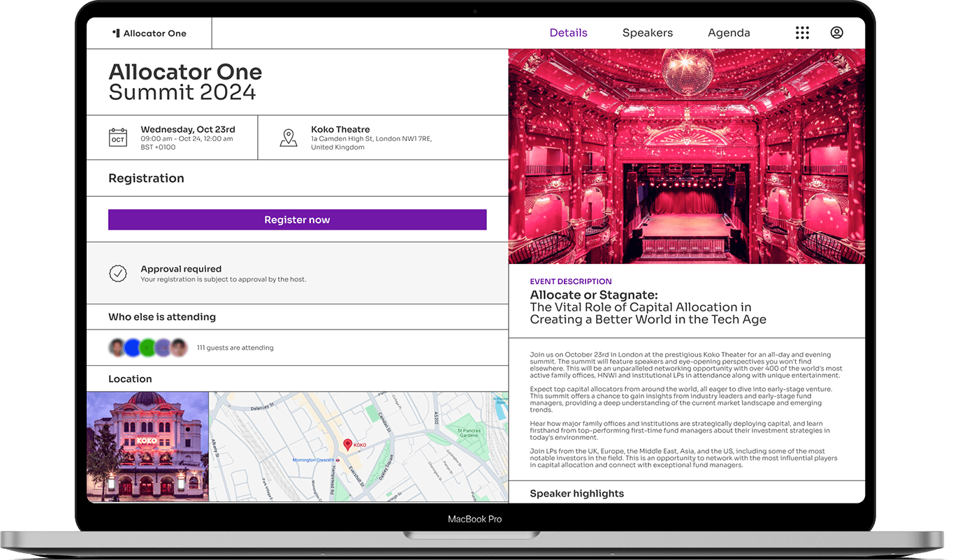The image size is (953, 560).
Task: Click the St Pancras Gardens map label
Action: tap(470, 433)
